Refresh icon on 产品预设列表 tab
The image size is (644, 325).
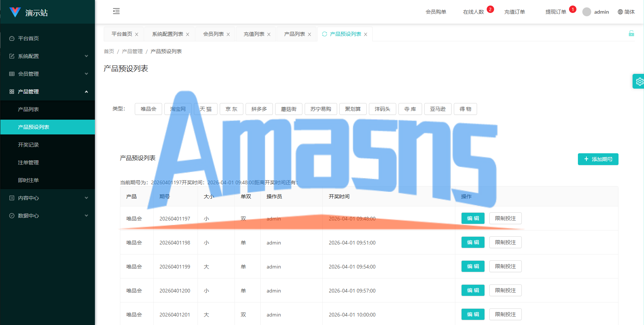[325, 34]
